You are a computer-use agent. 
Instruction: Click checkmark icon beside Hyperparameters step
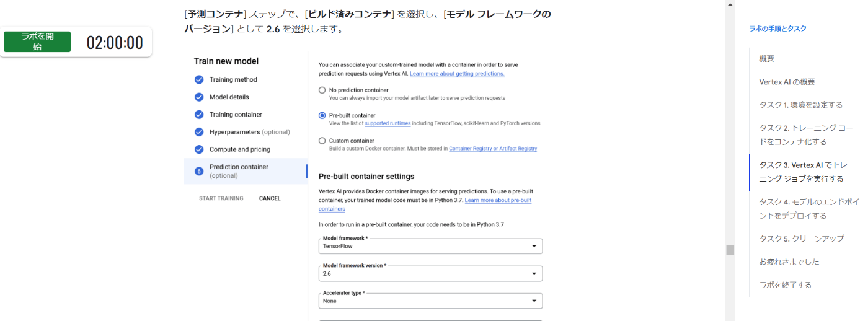199,132
